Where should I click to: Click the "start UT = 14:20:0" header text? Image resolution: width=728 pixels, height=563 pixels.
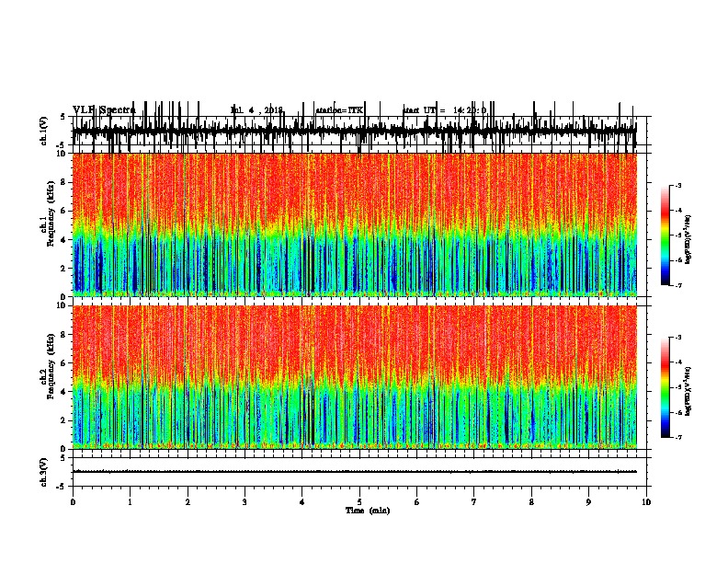click(x=444, y=110)
